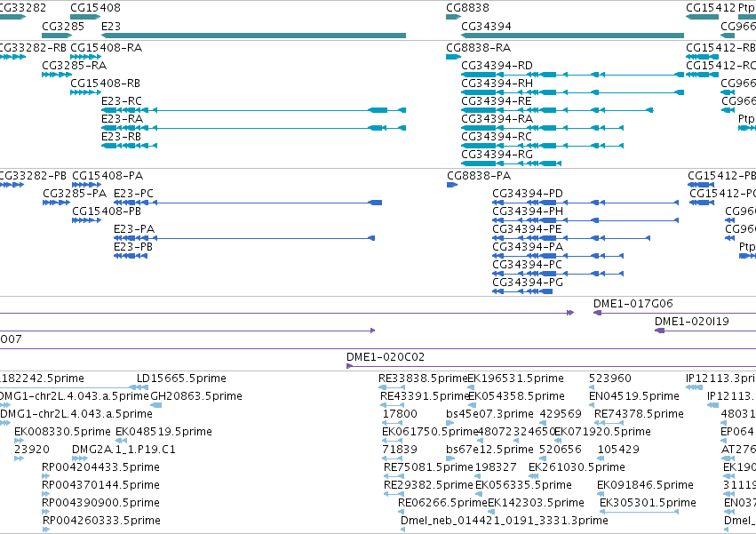Click the CG15408-PA protein label

(107, 176)
